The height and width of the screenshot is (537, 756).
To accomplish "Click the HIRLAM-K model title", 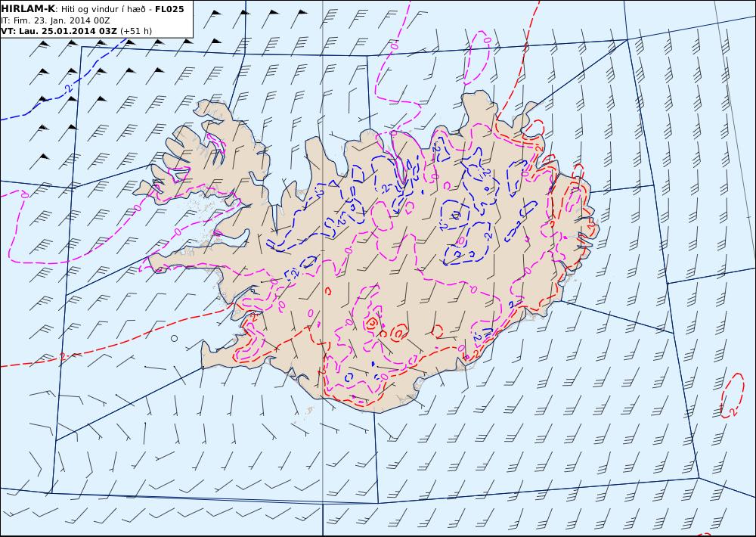I will [x=28, y=8].
